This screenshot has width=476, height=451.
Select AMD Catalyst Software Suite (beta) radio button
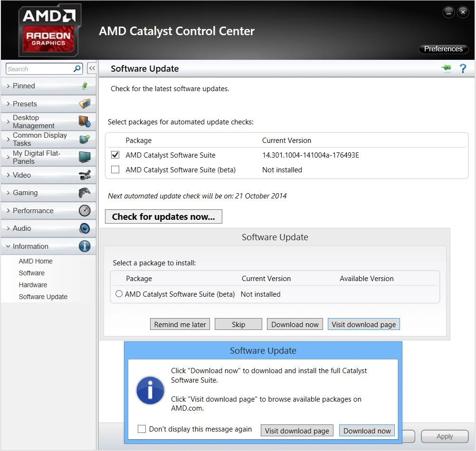tap(119, 293)
